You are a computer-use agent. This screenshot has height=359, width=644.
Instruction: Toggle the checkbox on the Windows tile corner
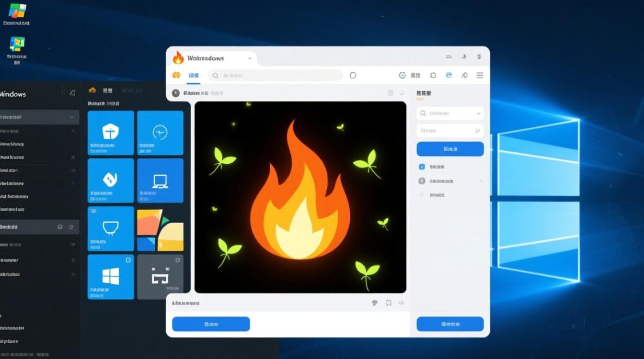[128, 260]
